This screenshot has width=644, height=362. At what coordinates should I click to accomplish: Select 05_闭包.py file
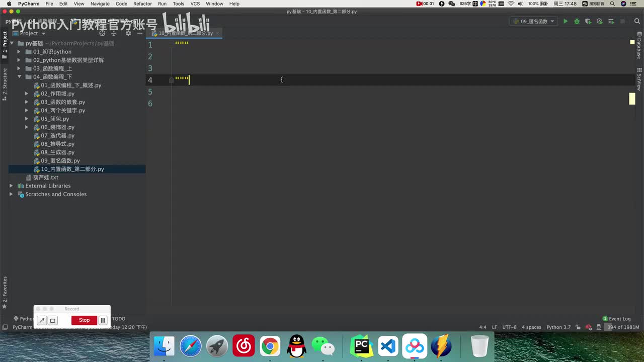pos(55,119)
